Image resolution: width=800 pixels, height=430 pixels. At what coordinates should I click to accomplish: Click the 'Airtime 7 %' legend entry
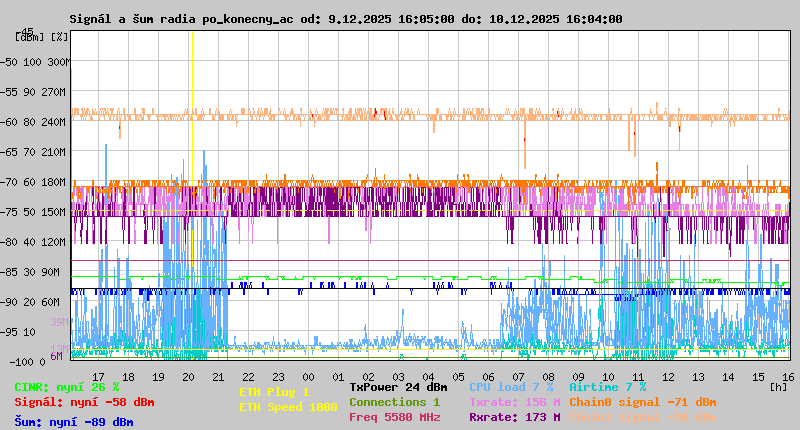coord(608,387)
